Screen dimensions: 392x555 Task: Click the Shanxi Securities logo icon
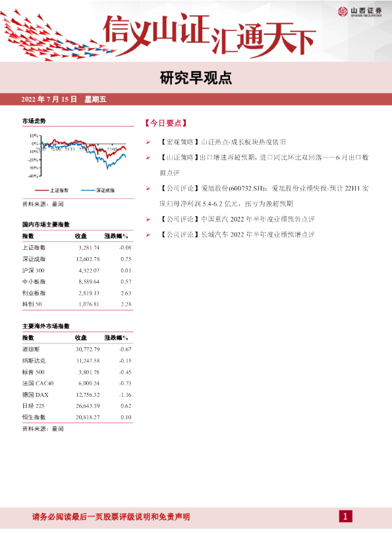[343, 11]
